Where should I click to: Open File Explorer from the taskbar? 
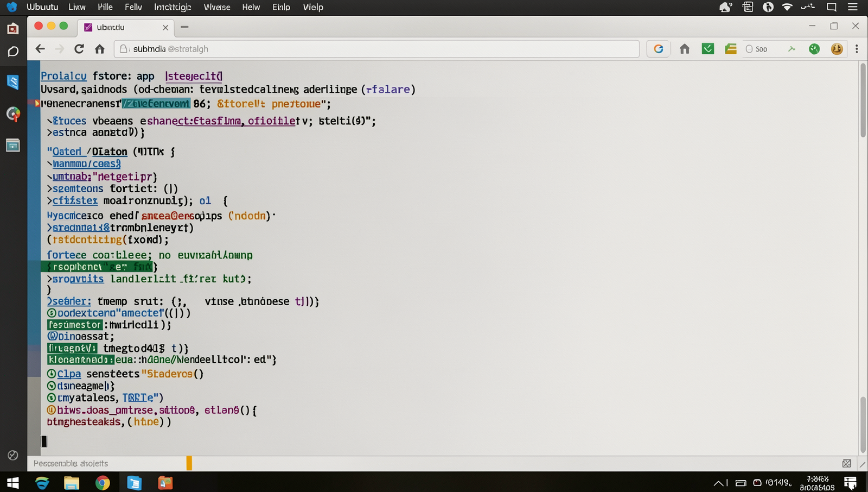pos(72,482)
